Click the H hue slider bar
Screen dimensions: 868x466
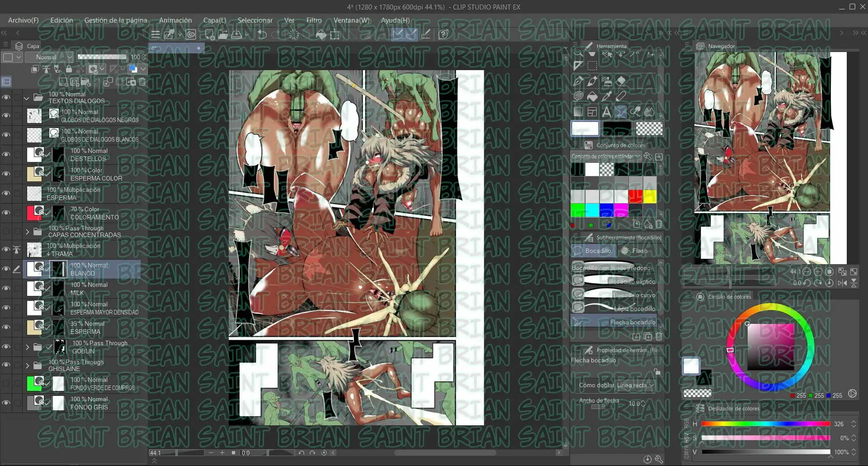pos(766,424)
